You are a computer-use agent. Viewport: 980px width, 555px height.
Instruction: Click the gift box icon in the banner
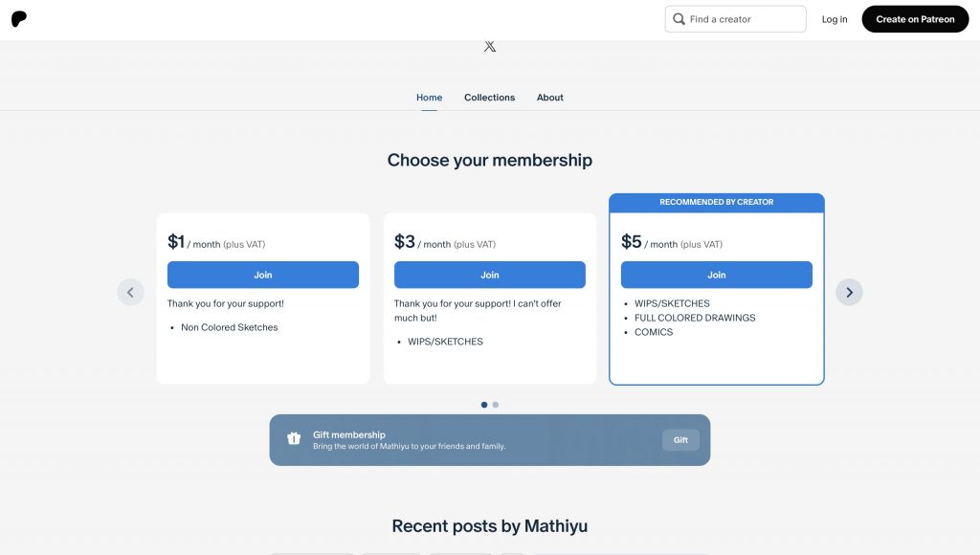294,439
